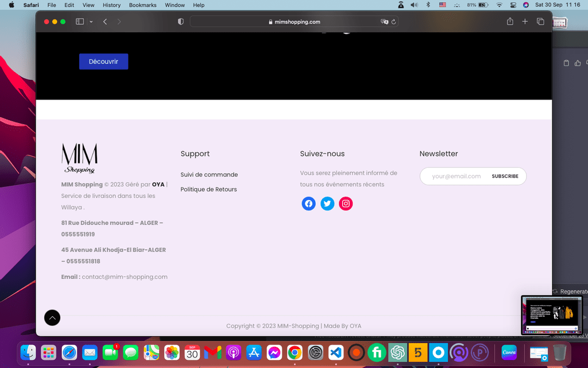Open the Trash in the dock
Image resolution: width=588 pixels, height=368 pixels.
click(x=559, y=352)
